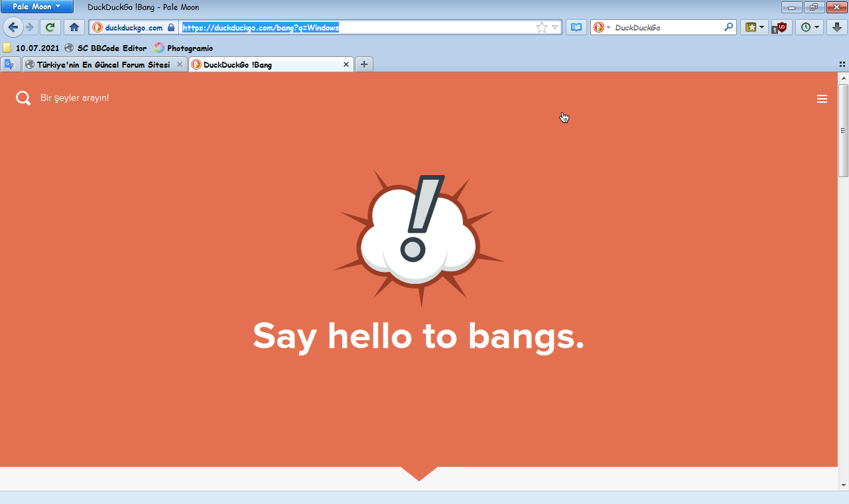
Task: Open the URL history dropdown arrow
Action: pos(555,27)
